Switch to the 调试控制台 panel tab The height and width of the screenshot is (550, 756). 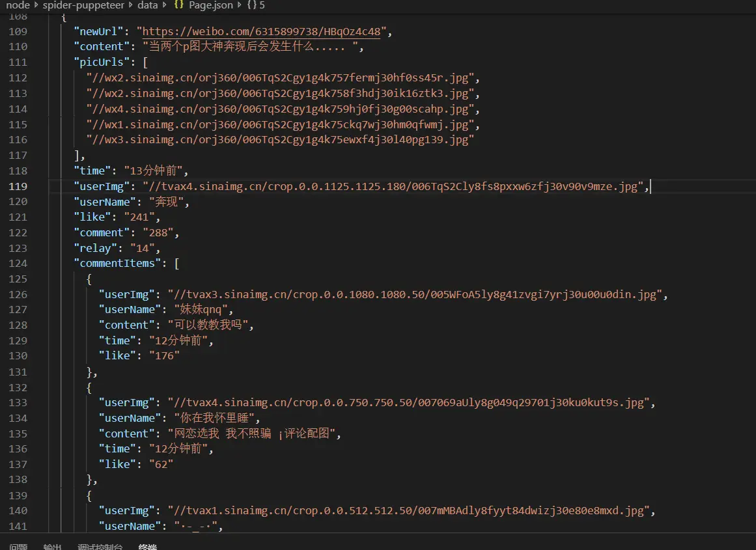pyautogui.click(x=100, y=546)
